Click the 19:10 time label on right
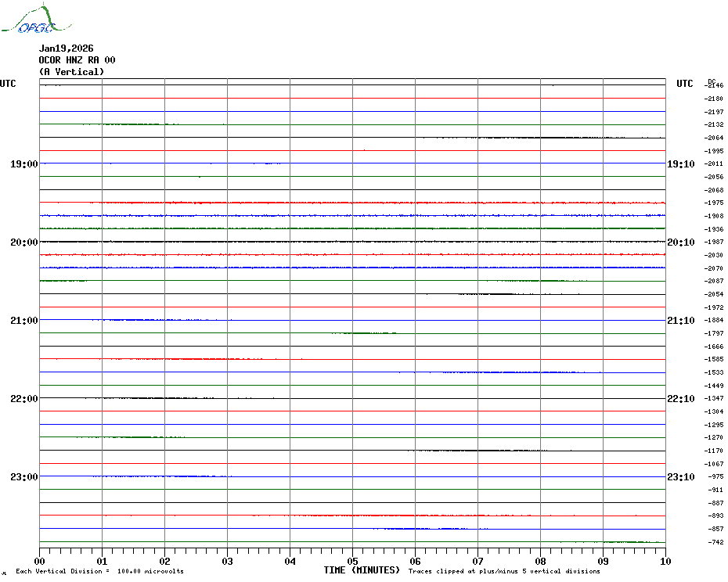Image resolution: width=728 pixels, height=582 pixels. coord(680,164)
